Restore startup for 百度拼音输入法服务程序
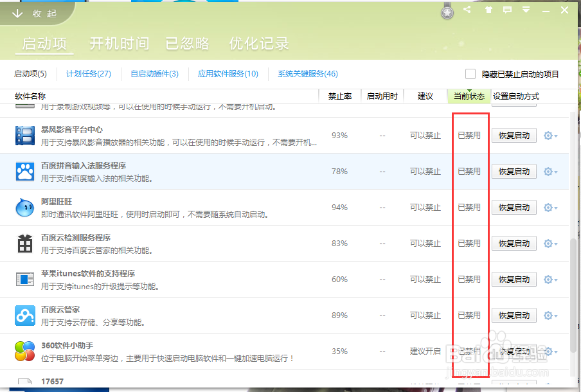Image resolution: width=581 pixels, height=392 pixels. (x=514, y=172)
